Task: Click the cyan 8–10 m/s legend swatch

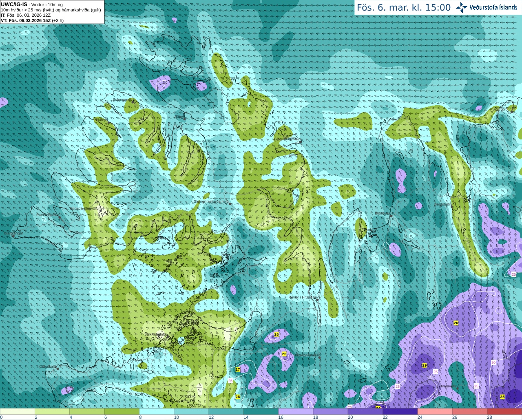Action: coord(157,411)
